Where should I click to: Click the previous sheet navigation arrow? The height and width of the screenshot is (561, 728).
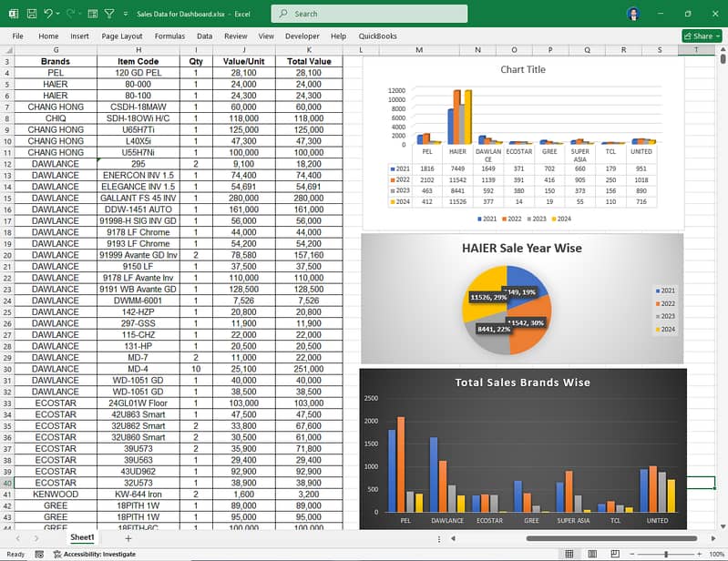click(17, 539)
